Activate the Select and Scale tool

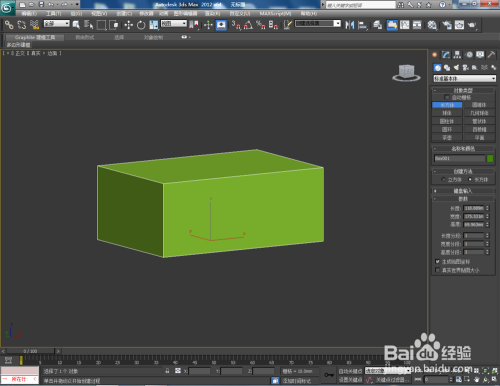(154, 25)
